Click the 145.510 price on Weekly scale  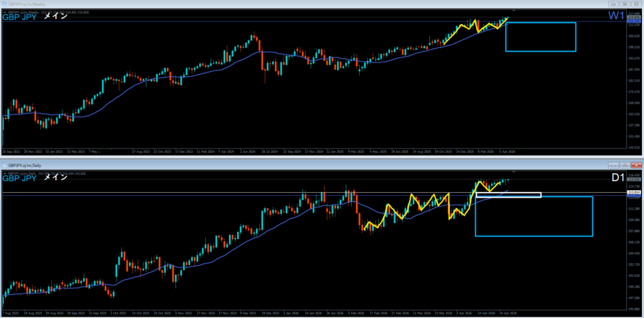click(633, 147)
